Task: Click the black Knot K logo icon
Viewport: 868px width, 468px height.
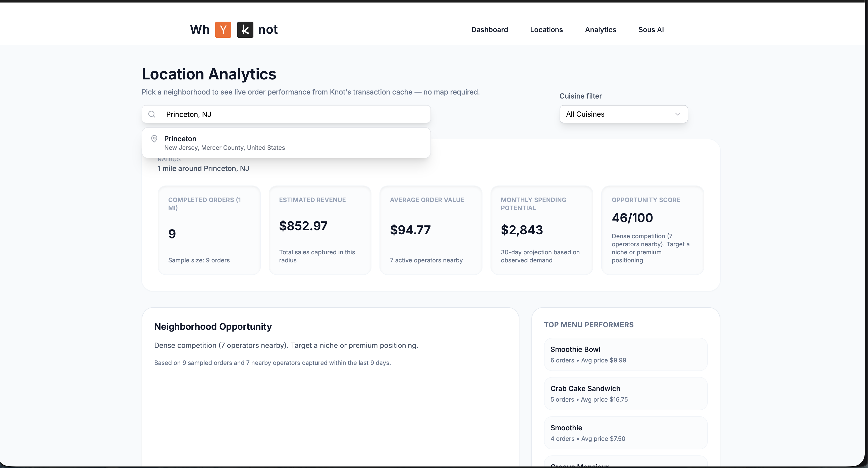Action: point(245,30)
